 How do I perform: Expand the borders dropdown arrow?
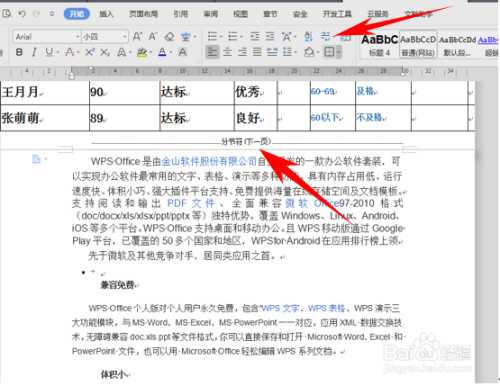338,52
